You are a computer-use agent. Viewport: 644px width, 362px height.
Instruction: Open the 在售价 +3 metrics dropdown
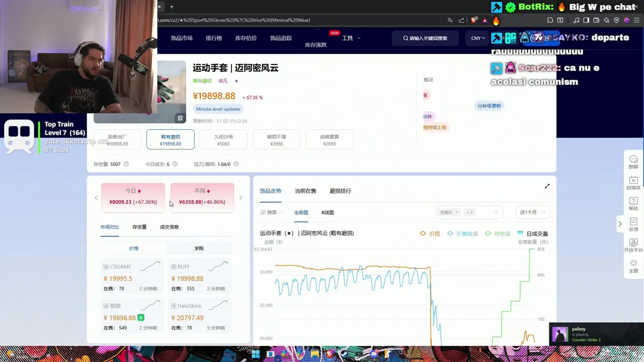pyautogui.click(x=468, y=212)
